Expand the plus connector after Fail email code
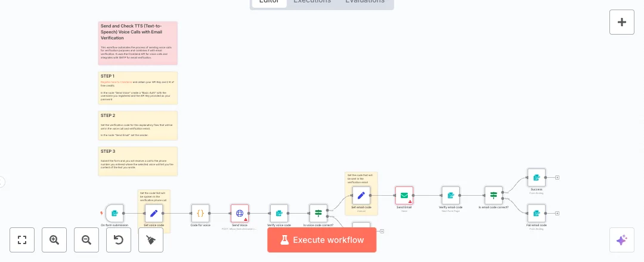The height and width of the screenshot is (262, 644). 557,213
